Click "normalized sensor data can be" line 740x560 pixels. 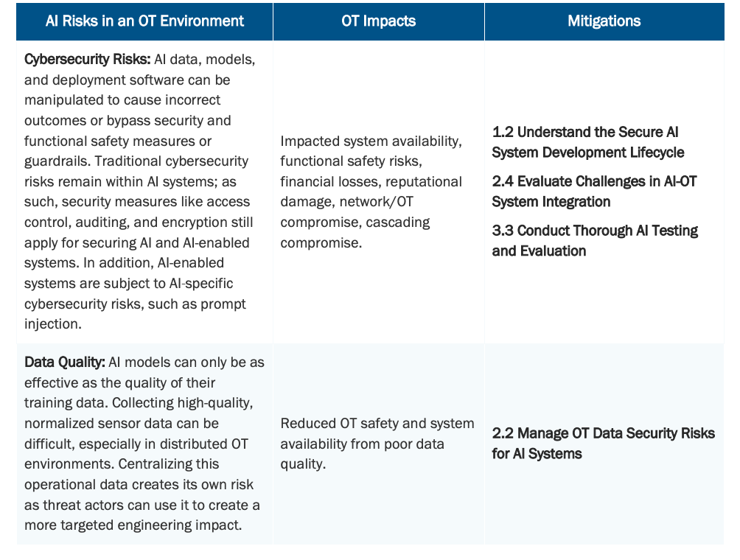pos(121,424)
